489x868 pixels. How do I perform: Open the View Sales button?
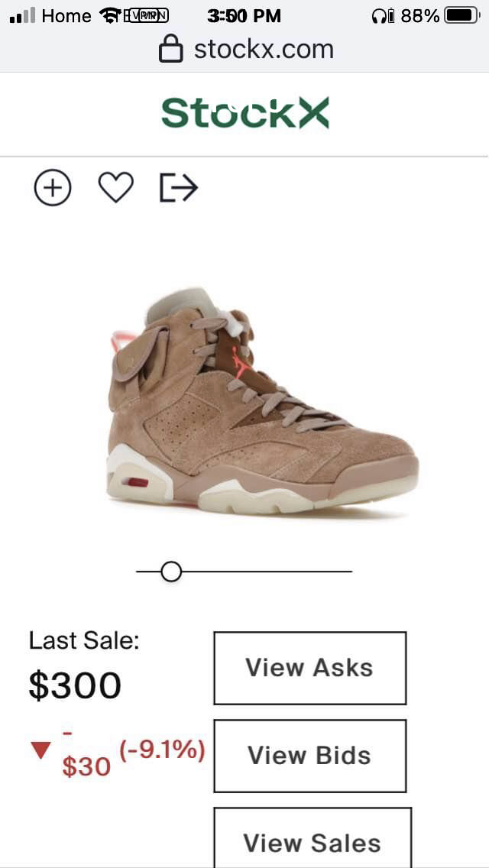pos(313,837)
